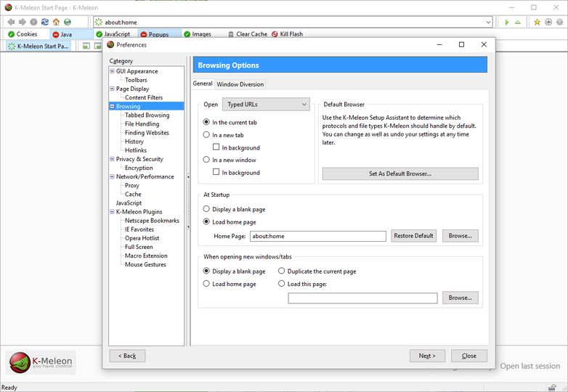Open Encryption category

point(139,168)
